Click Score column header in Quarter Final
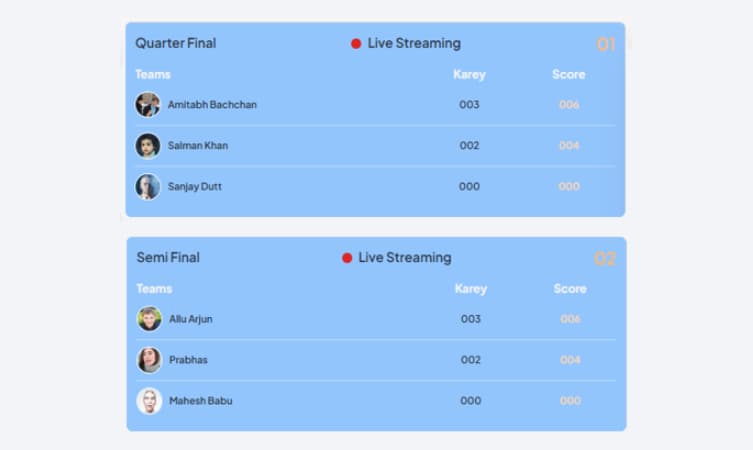The width and height of the screenshot is (753, 450). (x=568, y=75)
